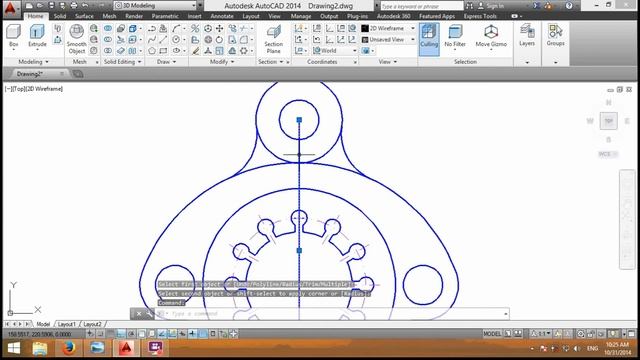Open the Section Plane tool

(273, 39)
